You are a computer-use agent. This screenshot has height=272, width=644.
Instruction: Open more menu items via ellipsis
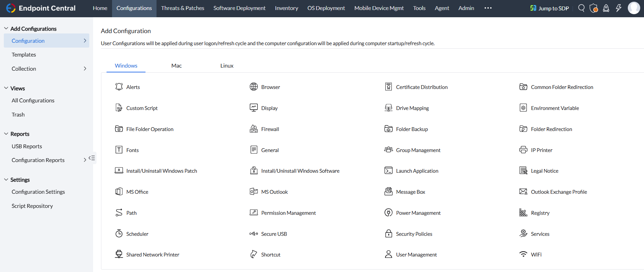[488, 8]
